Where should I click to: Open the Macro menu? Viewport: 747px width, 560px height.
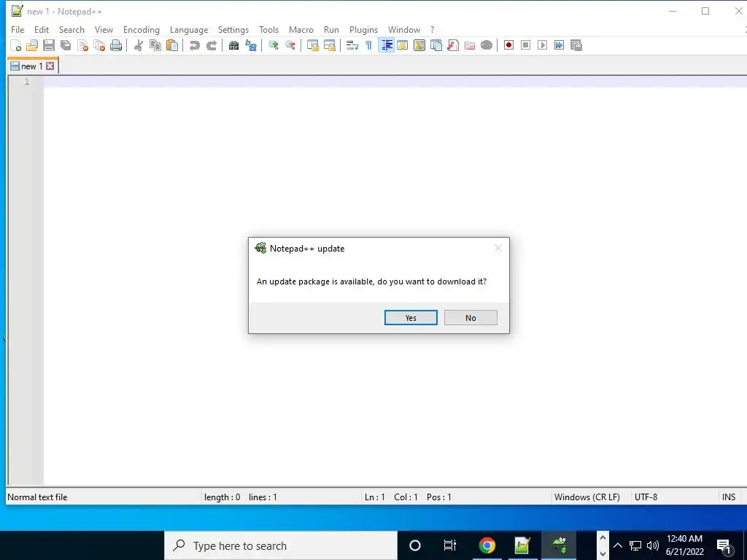click(x=301, y=29)
